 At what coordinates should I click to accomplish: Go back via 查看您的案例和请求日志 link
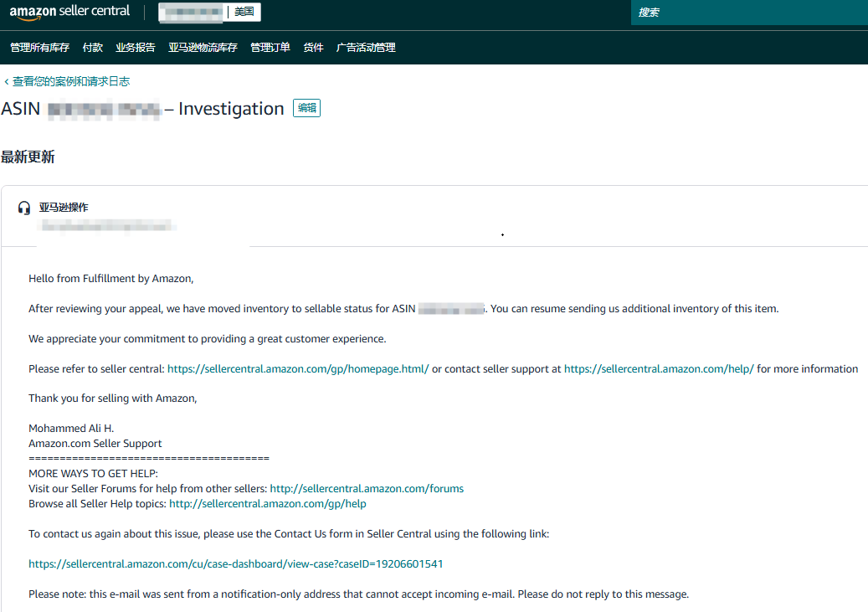pyautogui.click(x=67, y=81)
